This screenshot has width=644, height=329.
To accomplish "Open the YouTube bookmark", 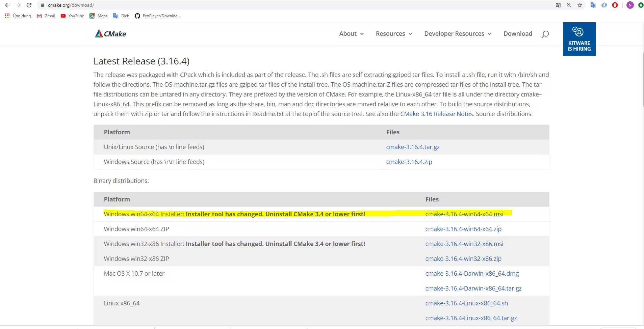I will (72, 16).
